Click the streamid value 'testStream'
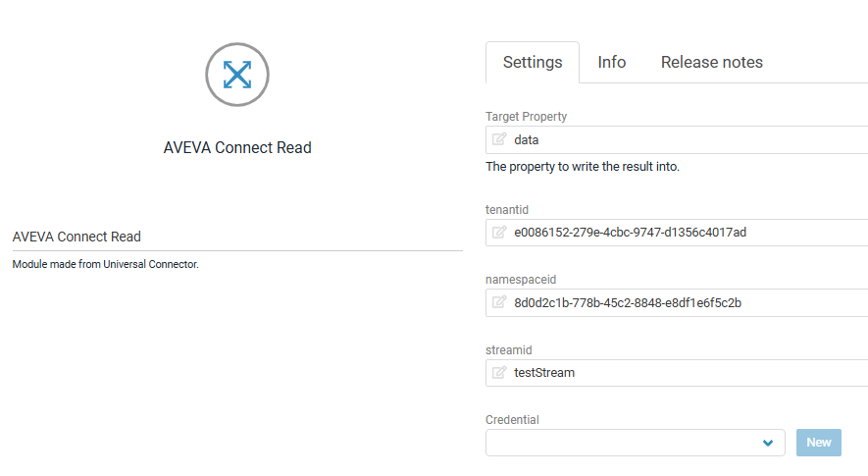The width and height of the screenshot is (868, 476). [x=544, y=373]
